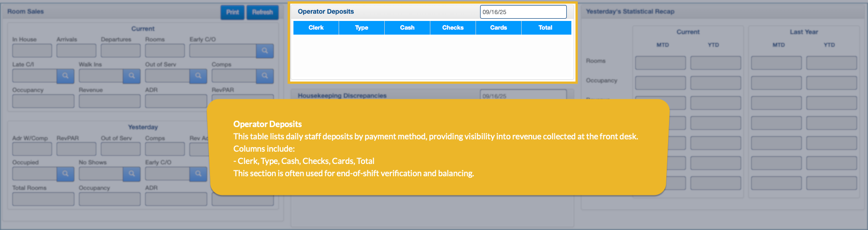
Task: Focus the Arrivals input field
Action: [x=76, y=51]
